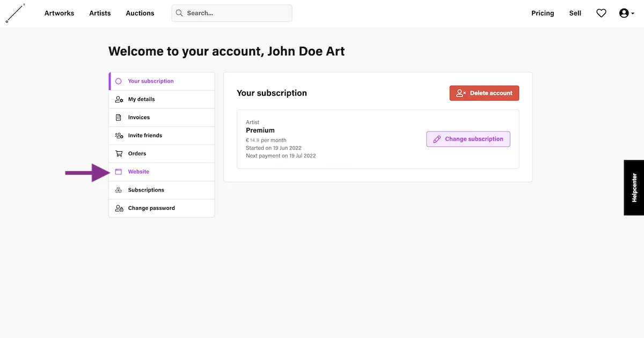Open the Invoices section
Screen dimensions: 644x338
[162, 117]
